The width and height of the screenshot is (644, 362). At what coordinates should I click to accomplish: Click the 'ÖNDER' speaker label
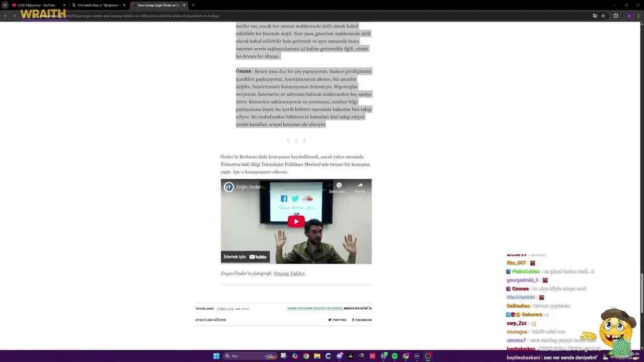pyautogui.click(x=244, y=71)
